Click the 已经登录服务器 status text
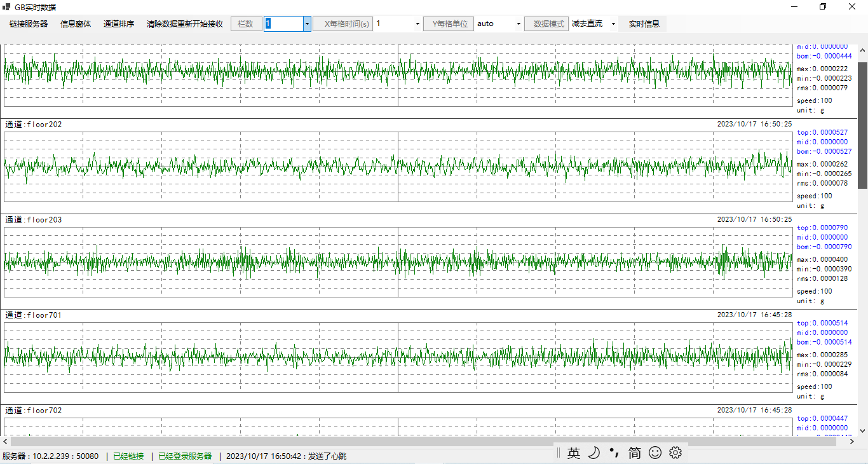Viewport: 868px width, 464px height. coord(185,456)
